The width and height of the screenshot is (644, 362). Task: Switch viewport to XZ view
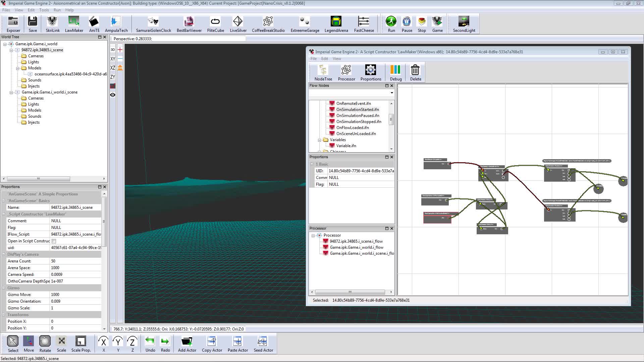(113, 68)
